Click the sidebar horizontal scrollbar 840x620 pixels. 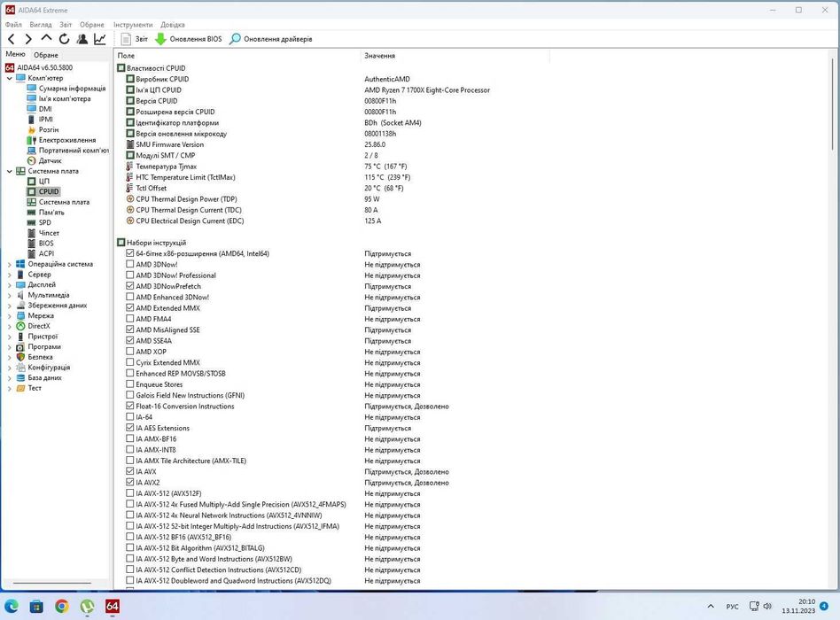pyautogui.click(x=52, y=583)
